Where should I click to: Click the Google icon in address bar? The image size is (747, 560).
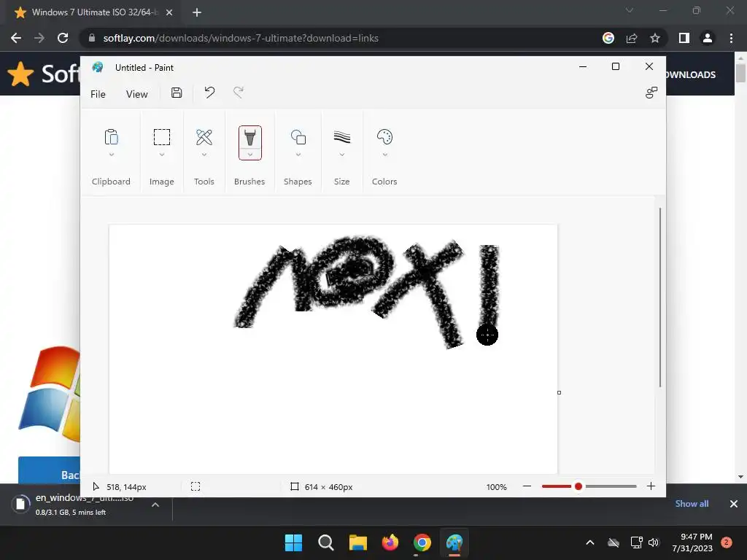(608, 38)
